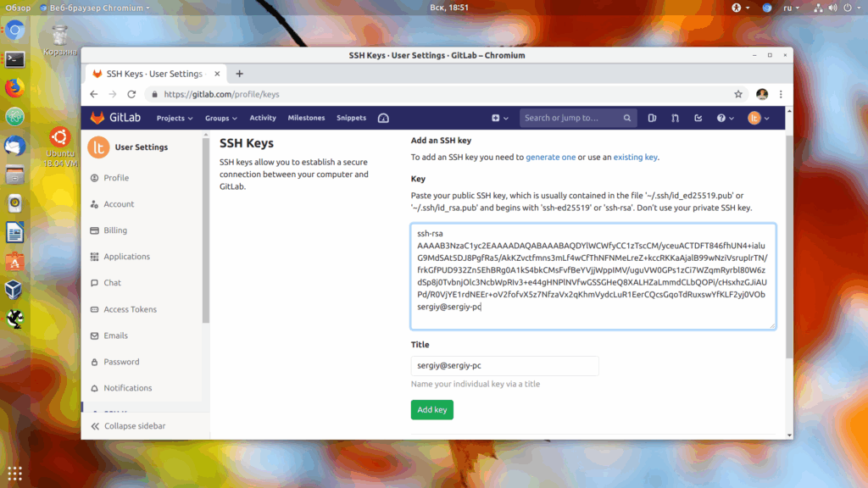Click the browser back arrow

(x=94, y=94)
